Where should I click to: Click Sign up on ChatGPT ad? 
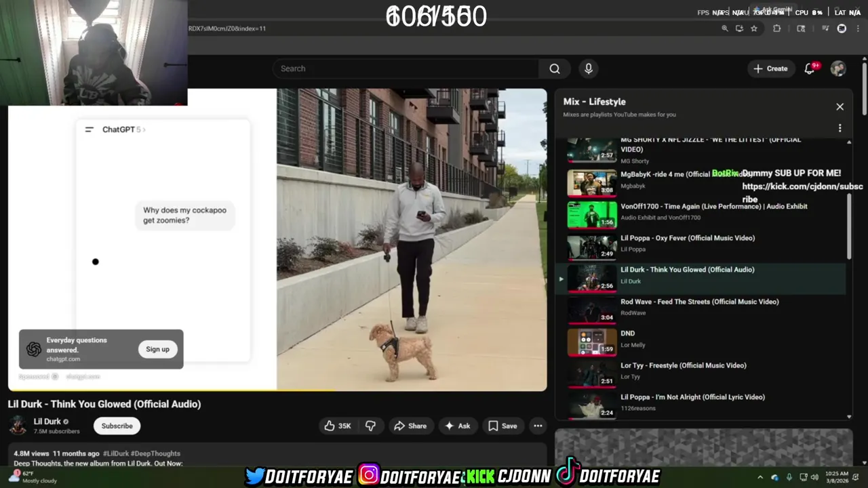pyautogui.click(x=157, y=349)
